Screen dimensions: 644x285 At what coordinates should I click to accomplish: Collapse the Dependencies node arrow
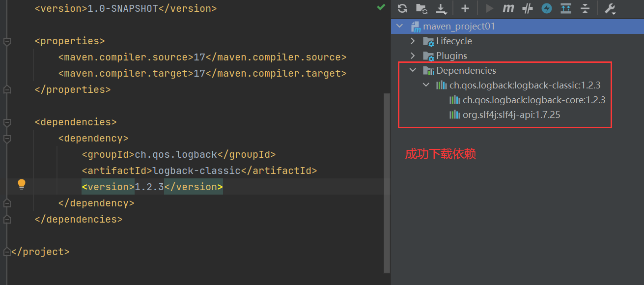pos(413,70)
